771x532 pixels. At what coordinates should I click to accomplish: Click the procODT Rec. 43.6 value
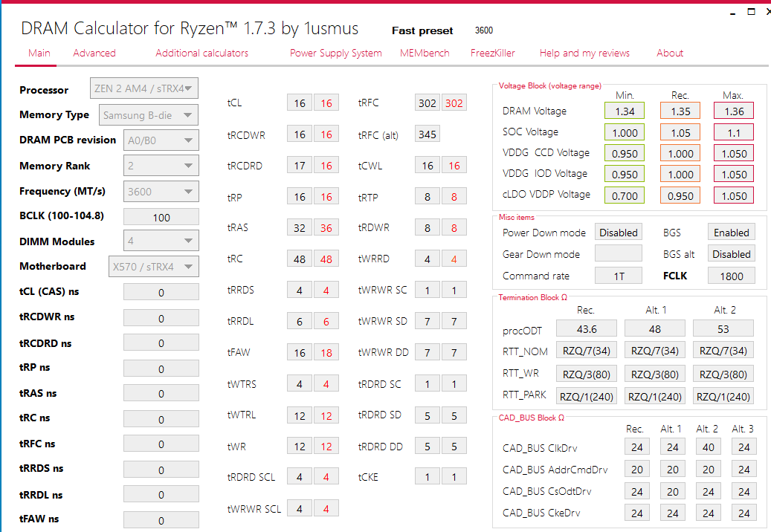[x=587, y=328]
